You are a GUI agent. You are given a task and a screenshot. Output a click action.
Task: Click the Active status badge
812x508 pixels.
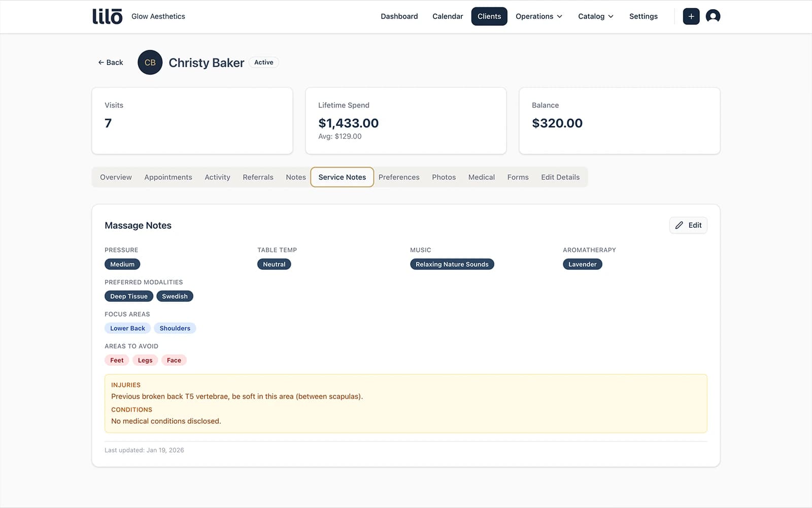point(263,62)
